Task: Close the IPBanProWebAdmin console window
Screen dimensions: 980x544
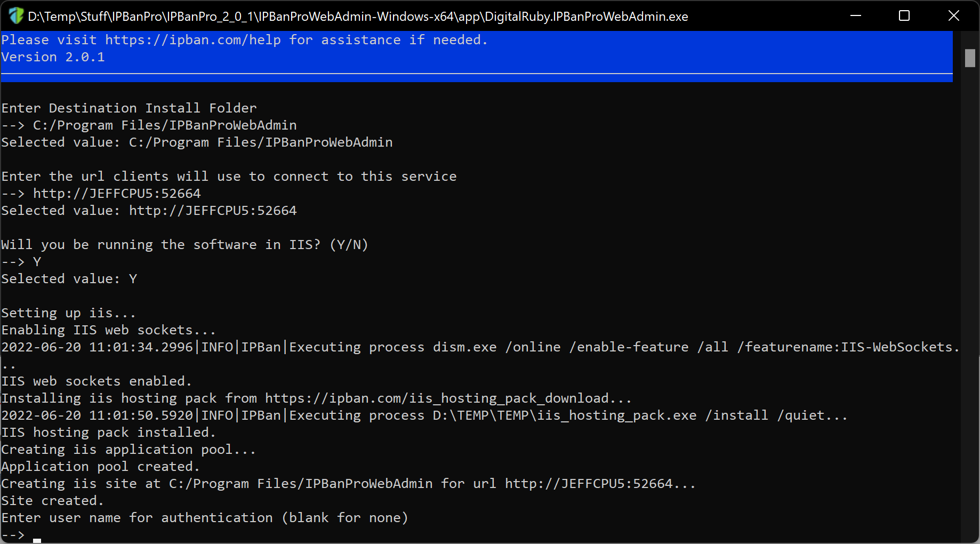Action: (954, 16)
